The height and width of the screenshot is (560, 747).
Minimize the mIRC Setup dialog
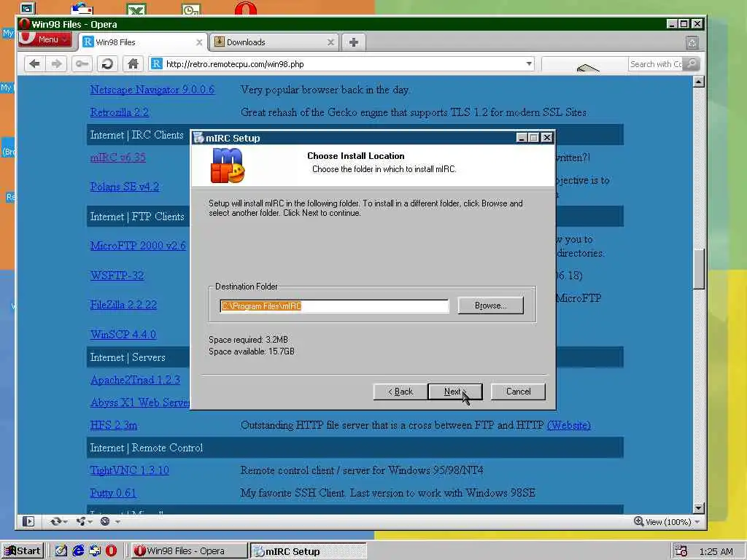click(x=522, y=138)
